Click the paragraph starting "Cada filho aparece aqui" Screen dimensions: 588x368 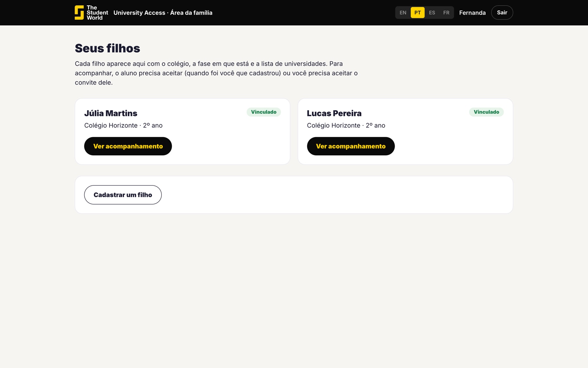216,73
